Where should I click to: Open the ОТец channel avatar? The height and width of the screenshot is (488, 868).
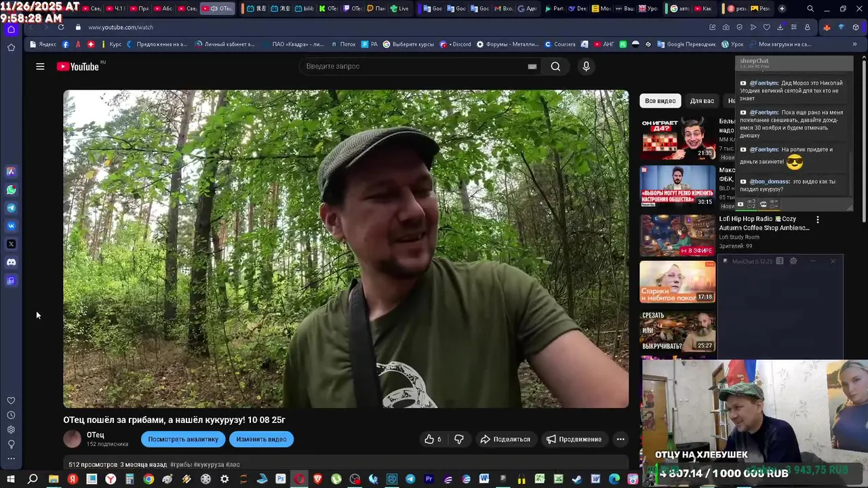pyautogui.click(x=72, y=439)
